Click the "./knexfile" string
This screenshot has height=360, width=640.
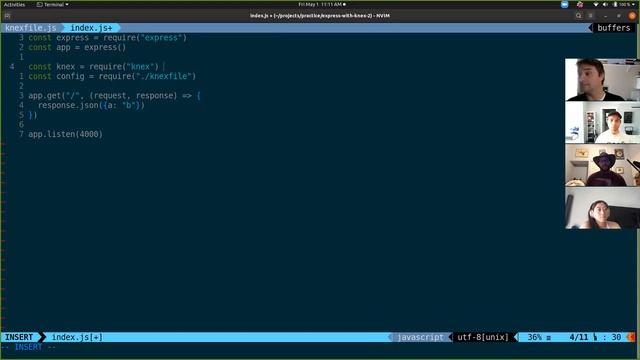tap(164, 76)
